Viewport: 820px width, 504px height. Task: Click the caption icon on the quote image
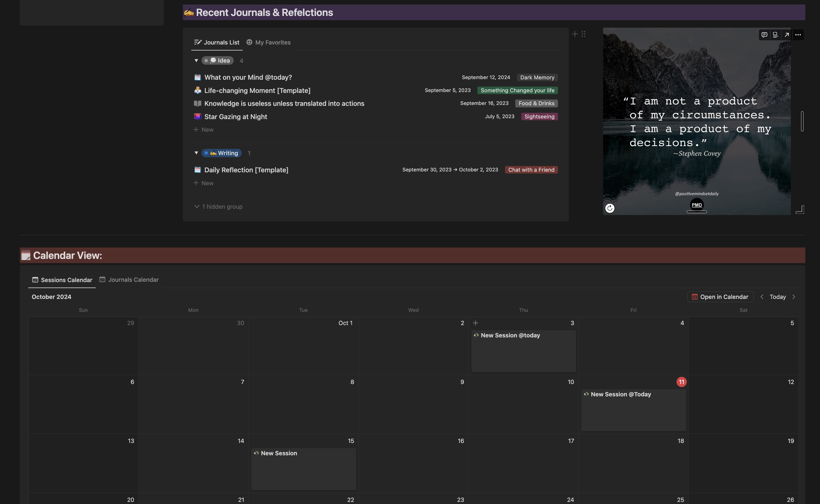click(x=775, y=35)
